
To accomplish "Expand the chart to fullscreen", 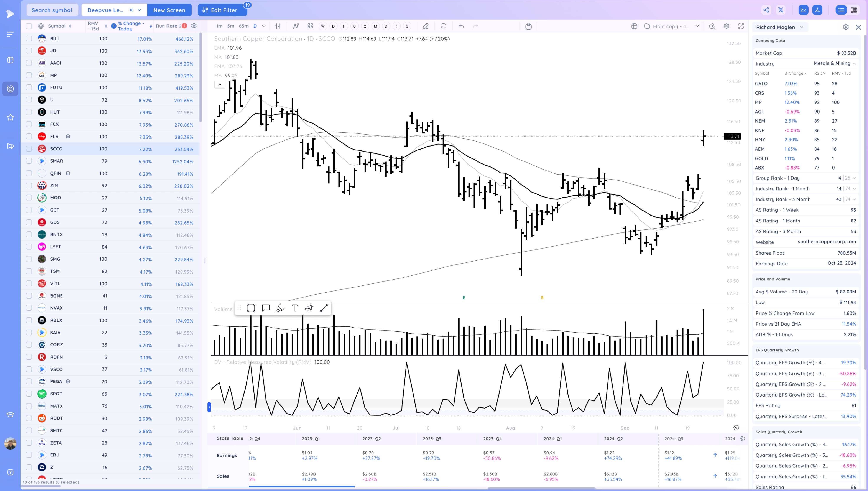I will (x=741, y=26).
